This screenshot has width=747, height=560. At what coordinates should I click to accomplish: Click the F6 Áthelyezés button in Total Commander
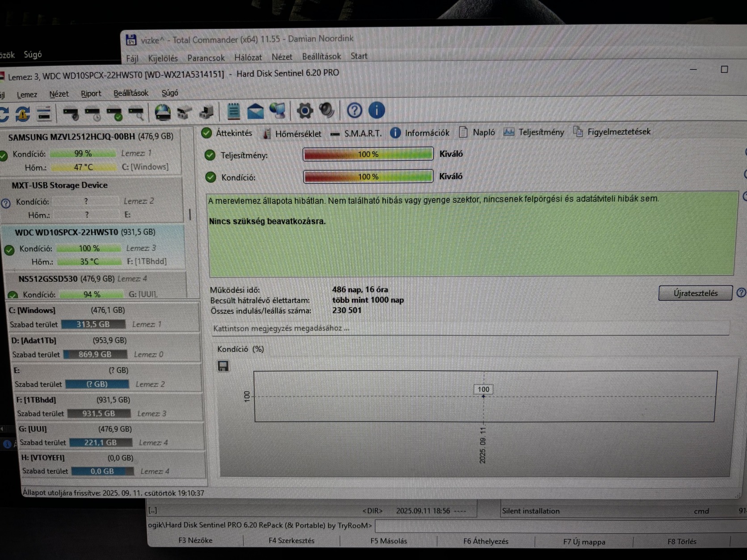point(486,542)
